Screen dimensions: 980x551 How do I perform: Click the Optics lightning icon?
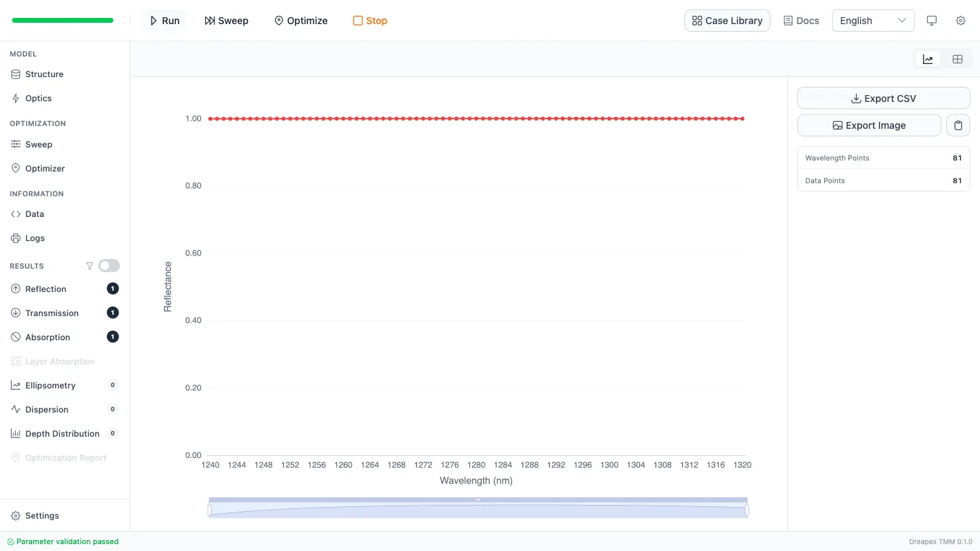coord(16,98)
